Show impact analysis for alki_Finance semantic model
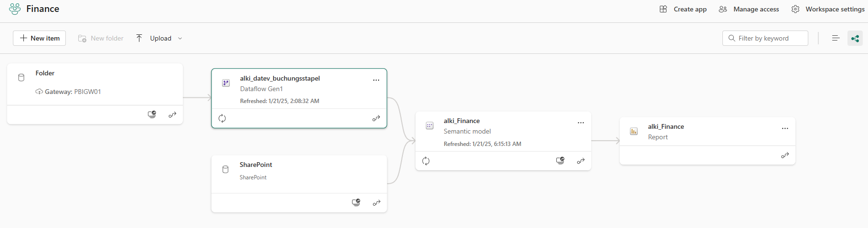Image resolution: width=868 pixels, height=228 pixels. [561, 161]
